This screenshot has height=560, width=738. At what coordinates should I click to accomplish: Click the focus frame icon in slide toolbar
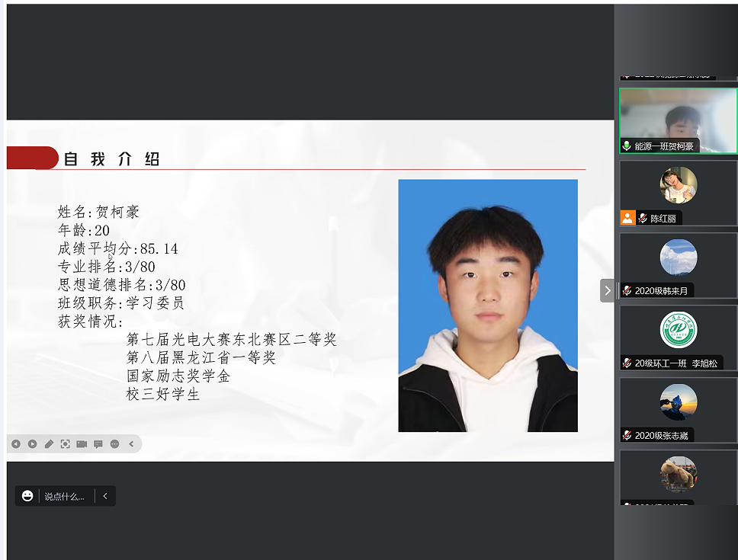pyautogui.click(x=66, y=444)
